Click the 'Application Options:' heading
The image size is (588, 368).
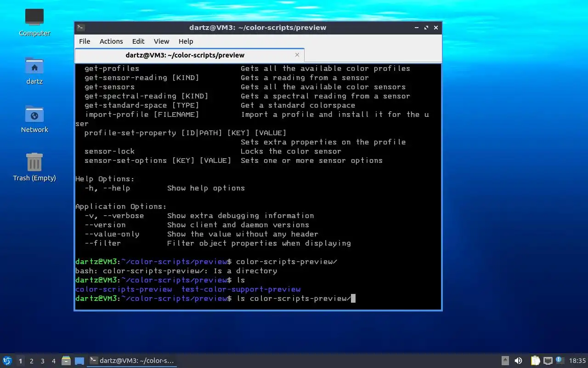121,207
